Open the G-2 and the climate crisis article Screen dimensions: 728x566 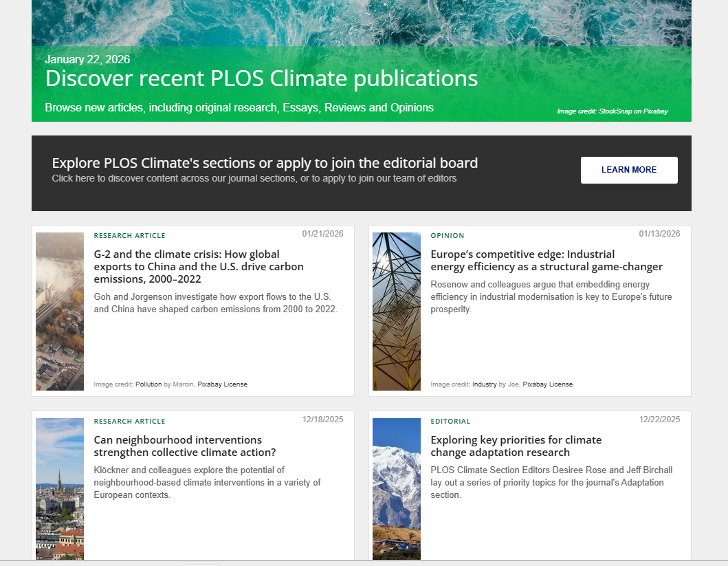pyautogui.click(x=198, y=267)
